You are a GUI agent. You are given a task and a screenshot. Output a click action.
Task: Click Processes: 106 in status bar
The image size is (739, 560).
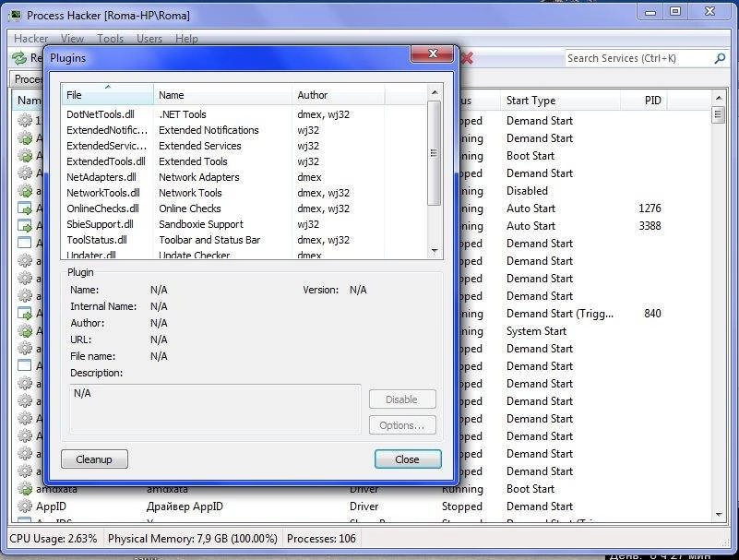coord(321,538)
